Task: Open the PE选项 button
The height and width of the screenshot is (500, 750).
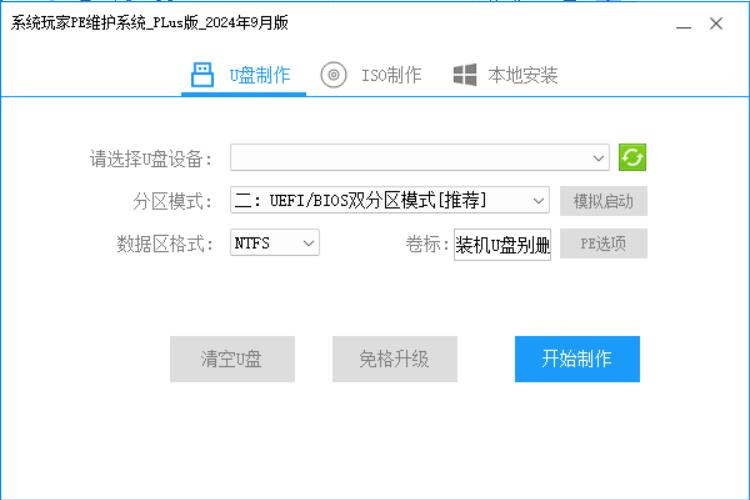Action: coord(603,244)
